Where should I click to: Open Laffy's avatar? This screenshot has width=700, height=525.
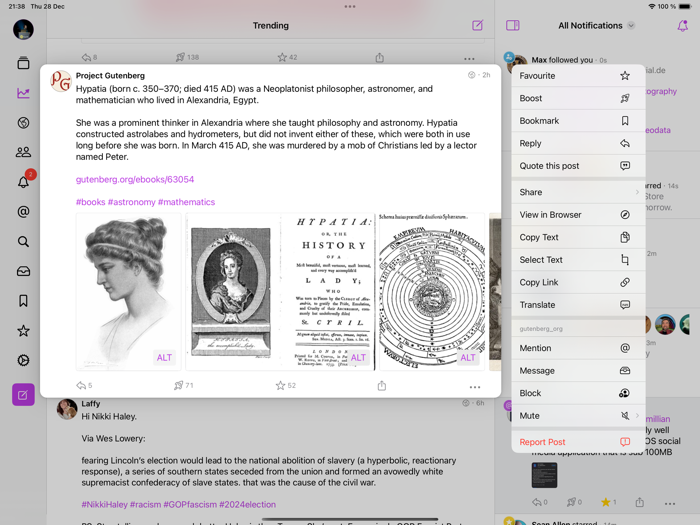pyautogui.click(x=67, y=409)
